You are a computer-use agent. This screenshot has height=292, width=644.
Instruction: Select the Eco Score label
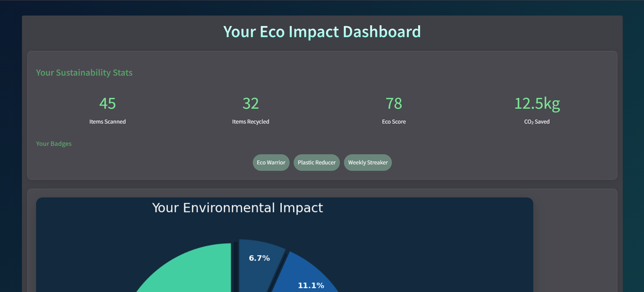[394, 122]
